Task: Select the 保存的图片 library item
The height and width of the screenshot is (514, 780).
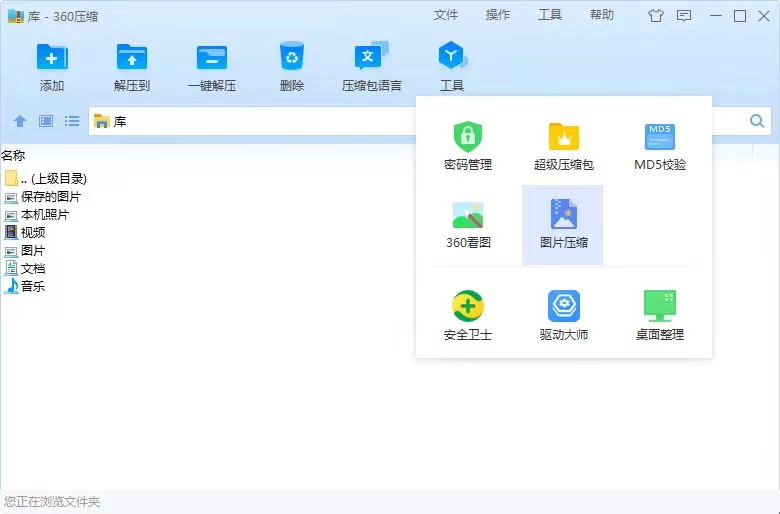Action: (43, 197)
